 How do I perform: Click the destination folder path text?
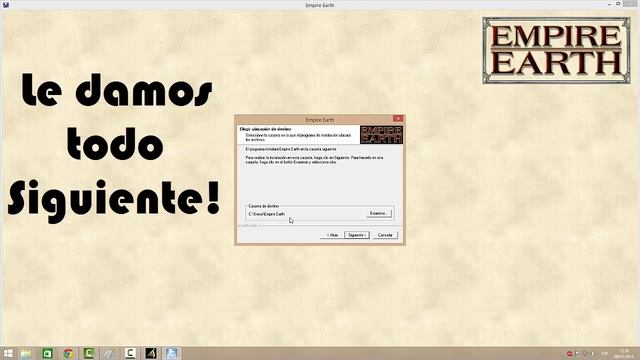267,214
